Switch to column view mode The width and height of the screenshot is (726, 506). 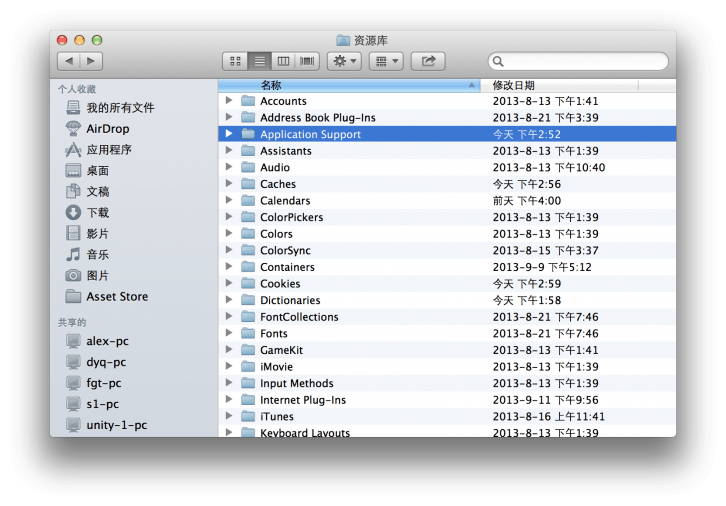[283, 61]
